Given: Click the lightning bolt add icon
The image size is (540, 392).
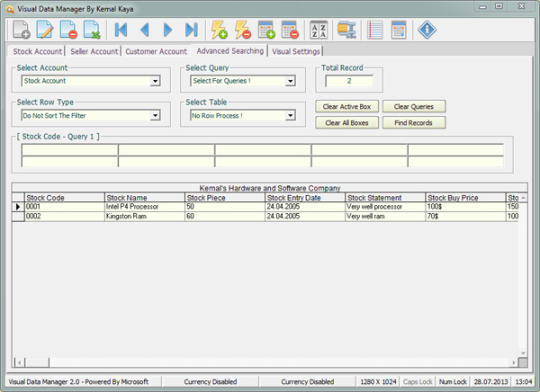Looking at the screenshot, I should [219, 30].
